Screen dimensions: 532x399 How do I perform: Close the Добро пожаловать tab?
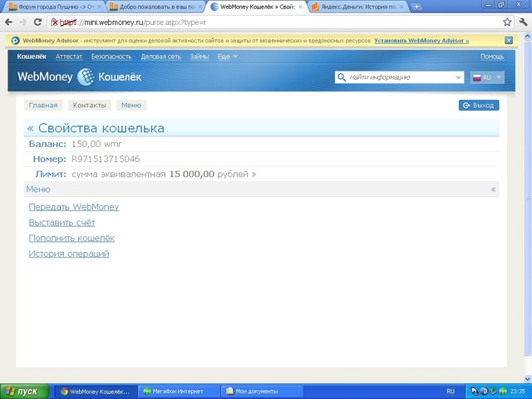click(199, 7)
